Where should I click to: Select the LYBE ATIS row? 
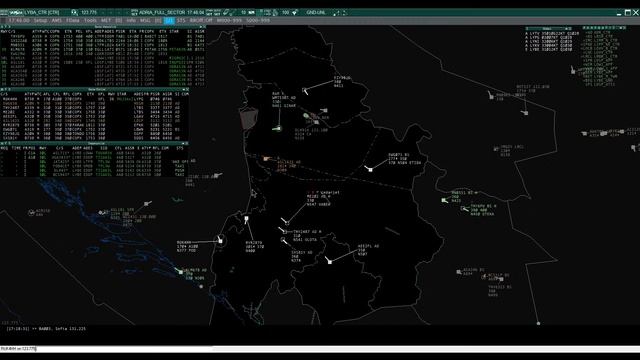pos(549,49)
